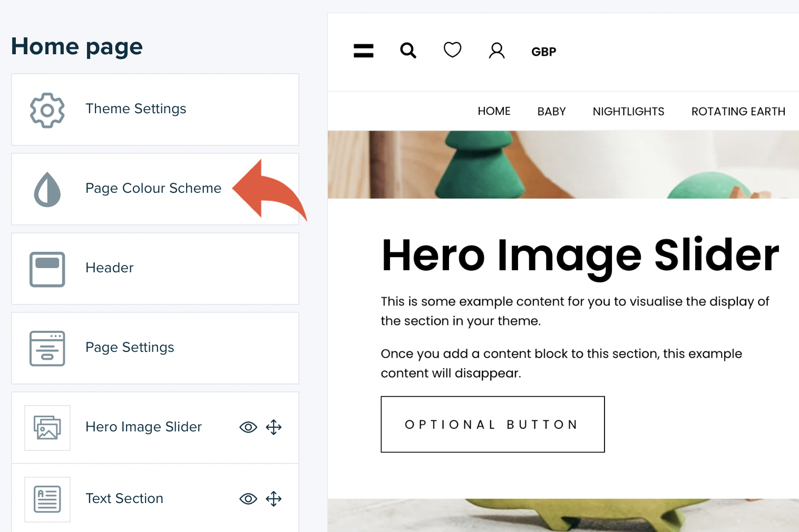Click the search magnifier icon

click(408, 51)
